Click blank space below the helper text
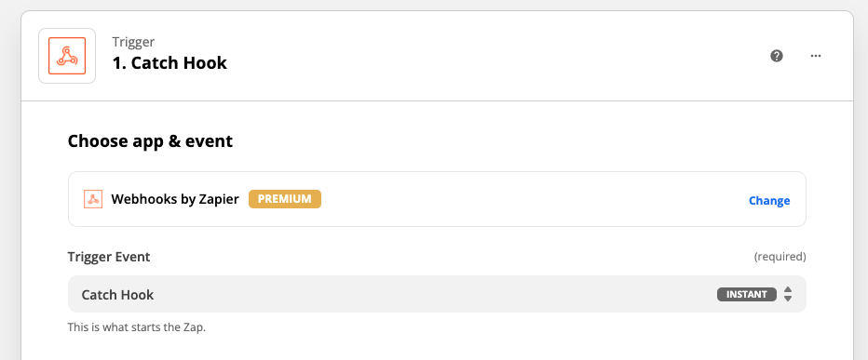868x360 pixels. [x=437, y=347]
